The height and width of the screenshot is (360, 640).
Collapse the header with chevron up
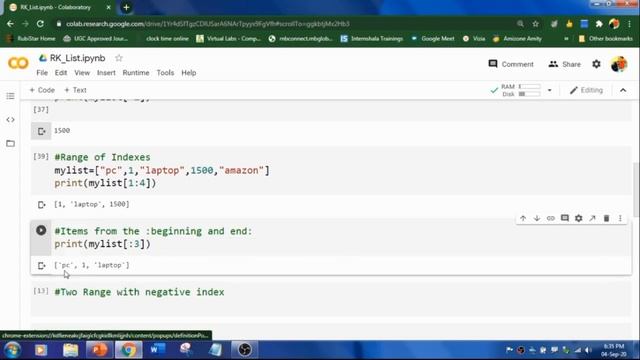pos(623,90)
